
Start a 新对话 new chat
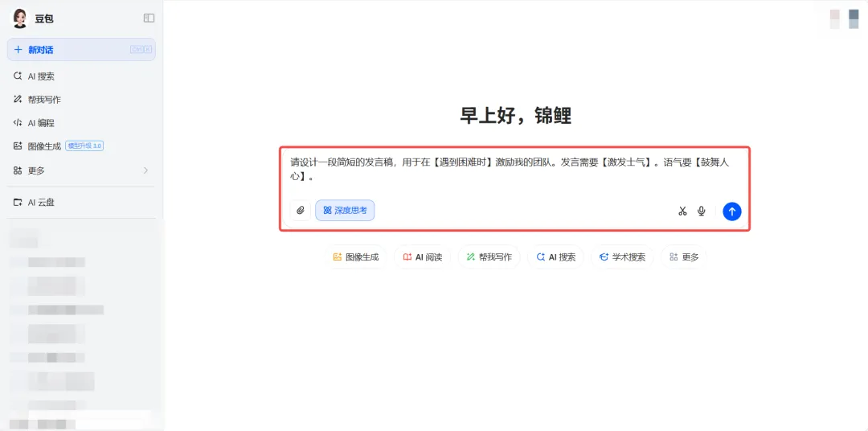pos(40,50)
